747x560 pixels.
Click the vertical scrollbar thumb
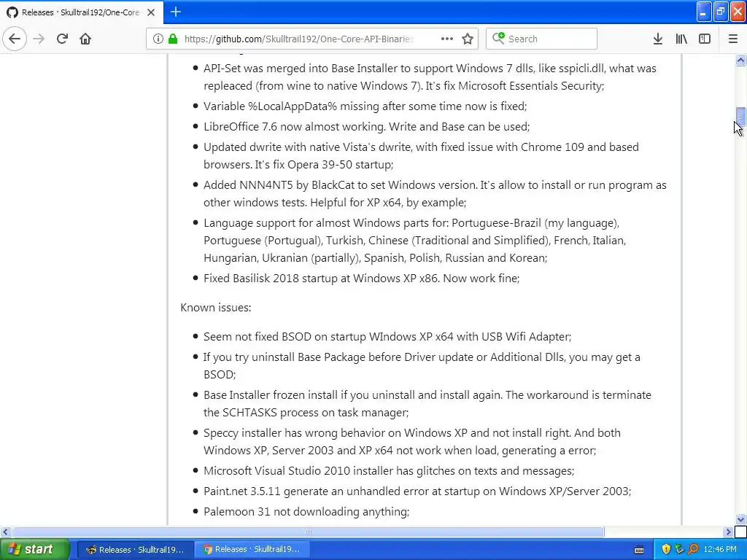(x=740, y=116)
